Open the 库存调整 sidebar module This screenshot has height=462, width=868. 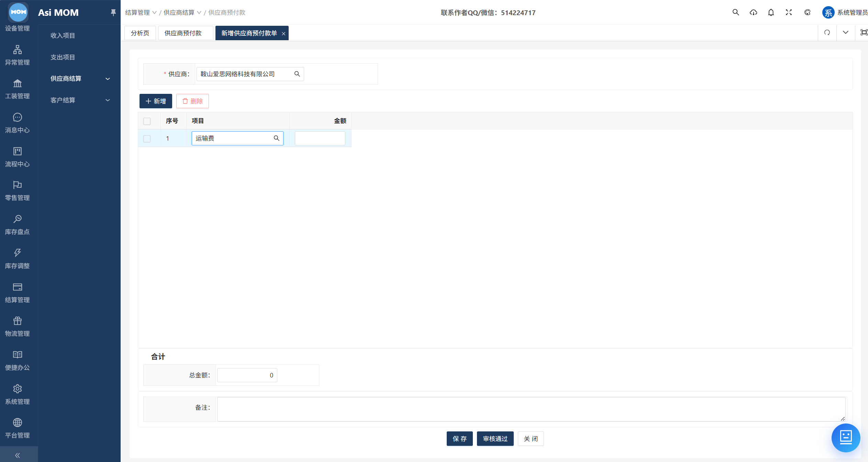pyautogui.click(x=17, y=259)
